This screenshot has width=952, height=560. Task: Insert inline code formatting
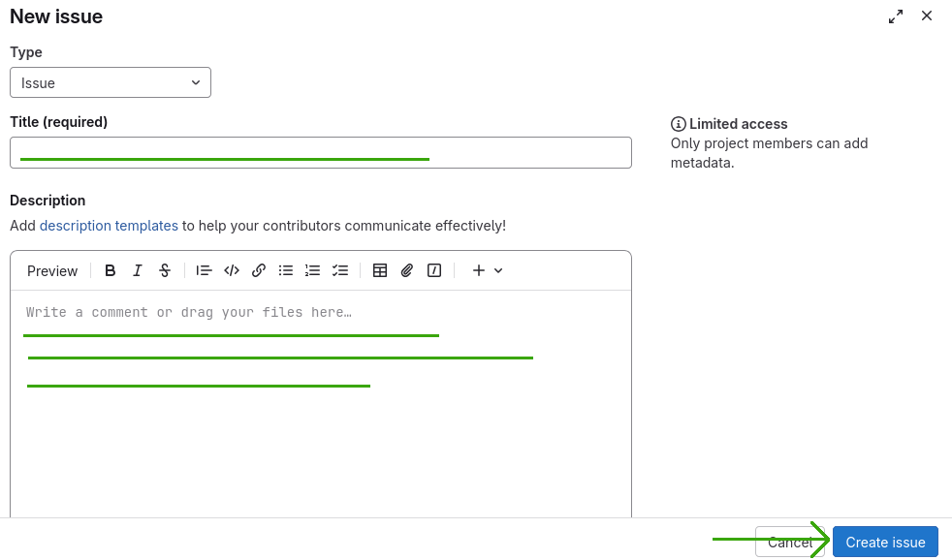point(232,271)
